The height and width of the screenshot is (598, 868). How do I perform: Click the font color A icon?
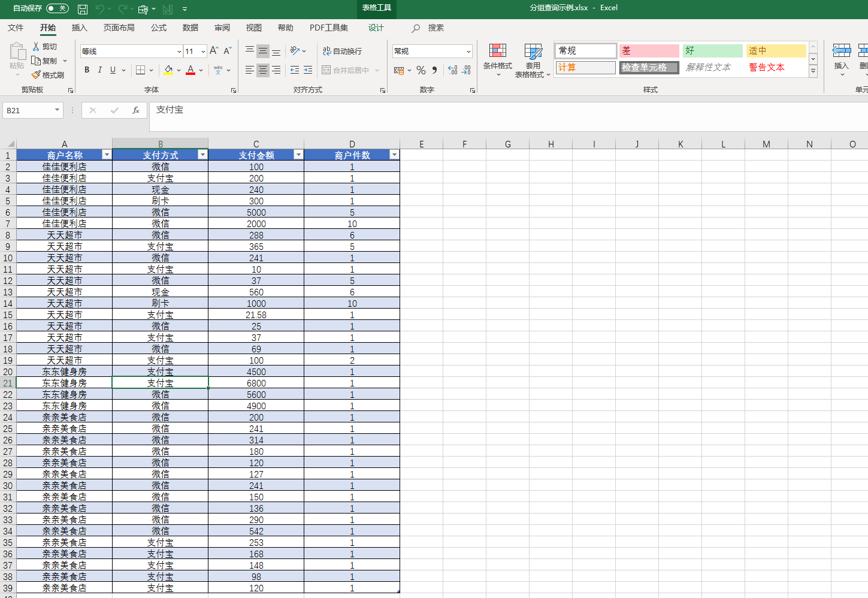click(x=190, y=70)
